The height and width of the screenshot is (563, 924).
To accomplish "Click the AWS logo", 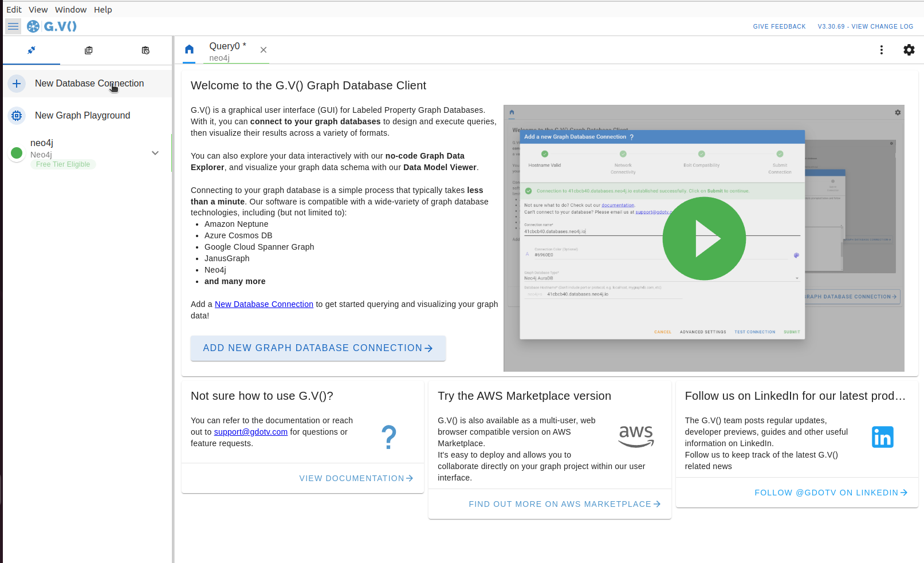I will click(x=636, y=436).
